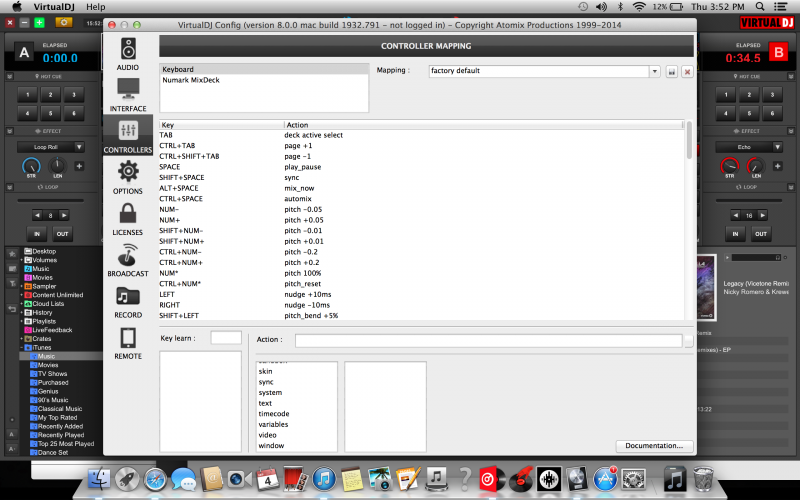Click the Documentation button
This screenshot has height=500, width=800.
click(653, 445)
